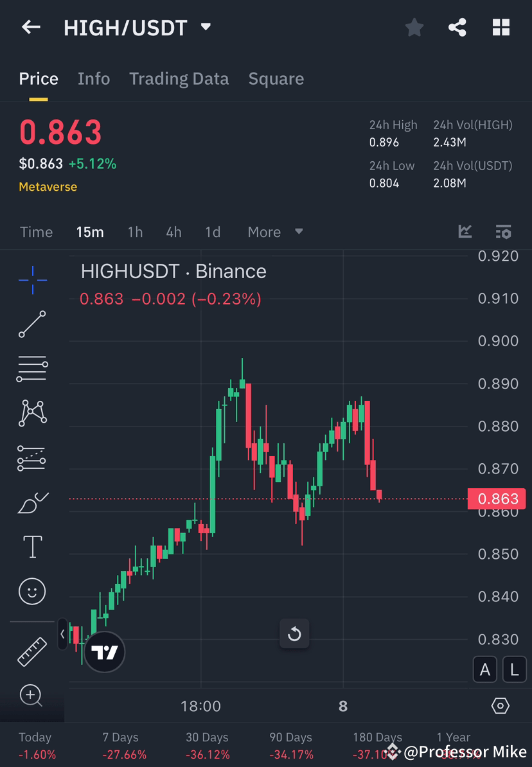
Task: Open the HIGH/USDT pair selector dropdown
Action: point(205,27)
